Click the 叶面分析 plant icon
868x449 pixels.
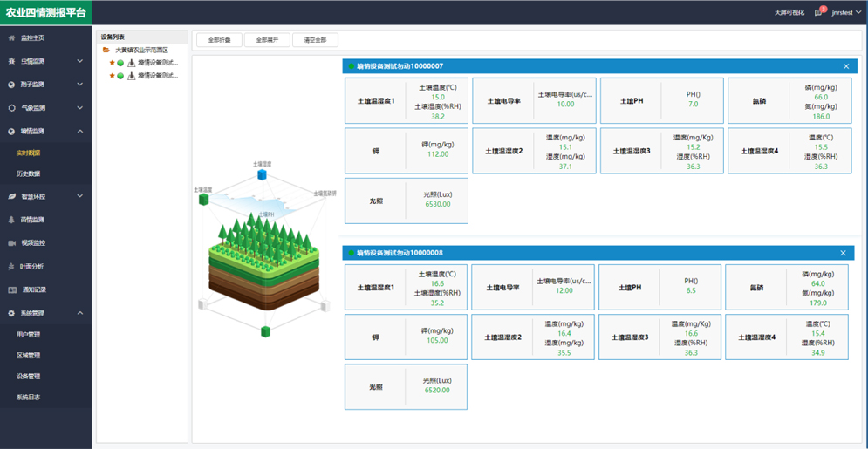pos(11,267)
